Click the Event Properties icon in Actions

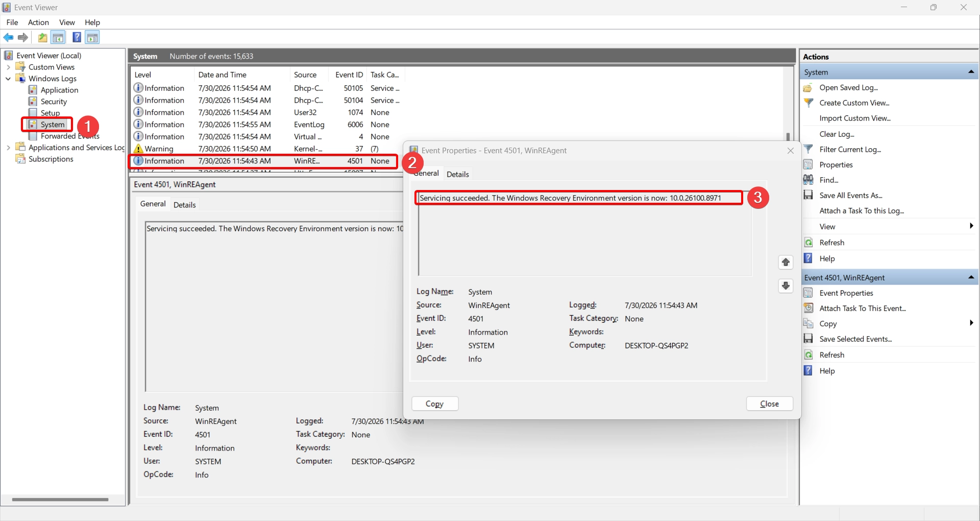click(x=808, y=293)
